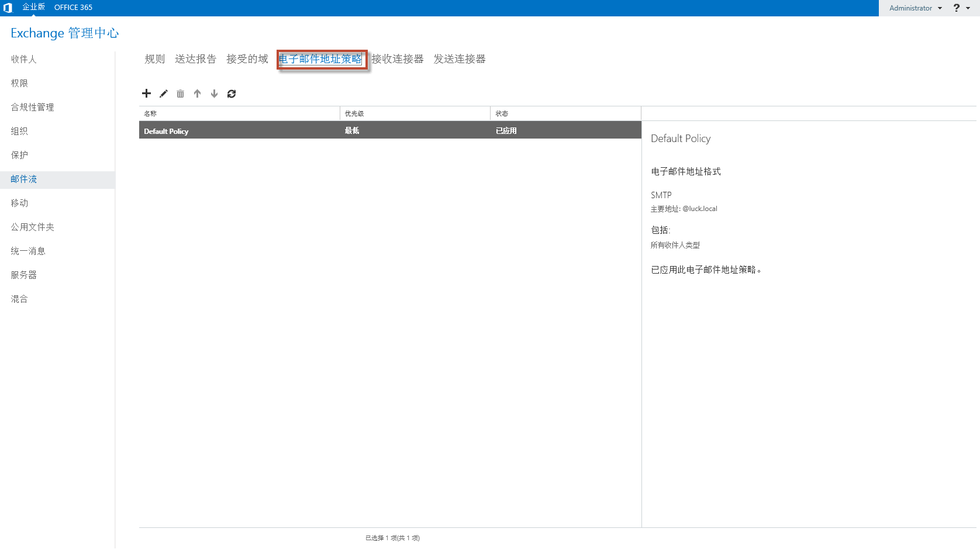980x556 pixels.
Task: Click the SMTP label in details
Action: coord(661,195)
